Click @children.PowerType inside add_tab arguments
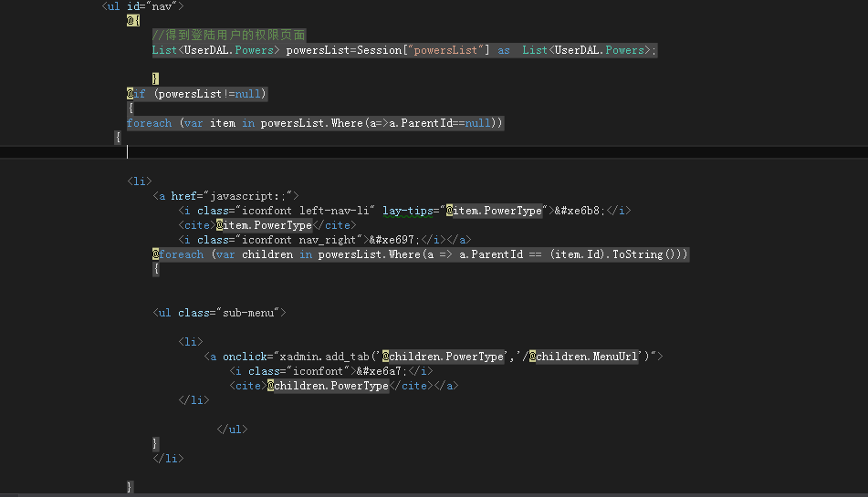 [x=443, y=357]
